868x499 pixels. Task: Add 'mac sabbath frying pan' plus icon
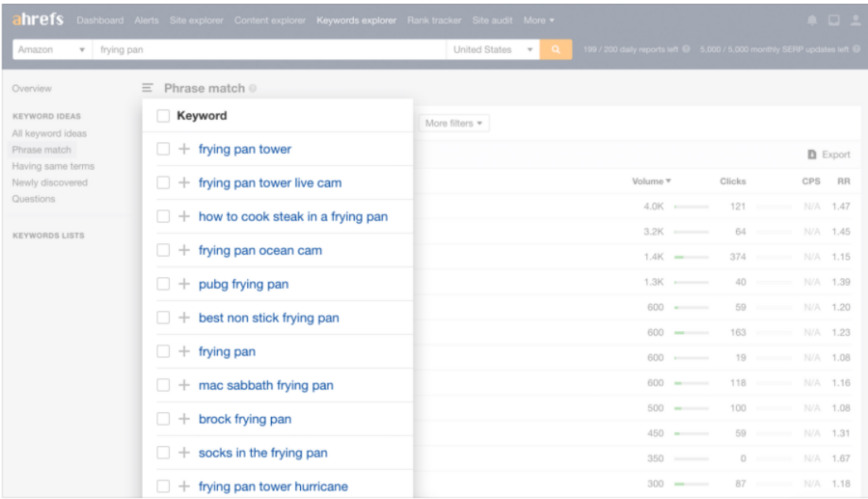click(184, 385)
